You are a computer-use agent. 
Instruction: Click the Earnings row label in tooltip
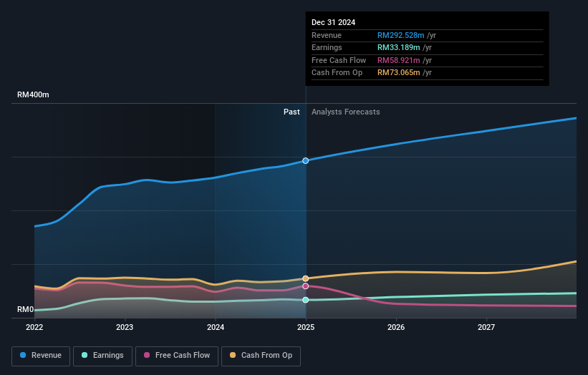[x=327, y=47]
